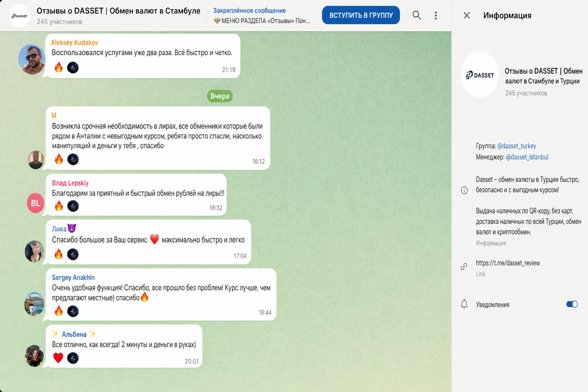
Task: Click the 16:32 timestamp
Action: 216,208
